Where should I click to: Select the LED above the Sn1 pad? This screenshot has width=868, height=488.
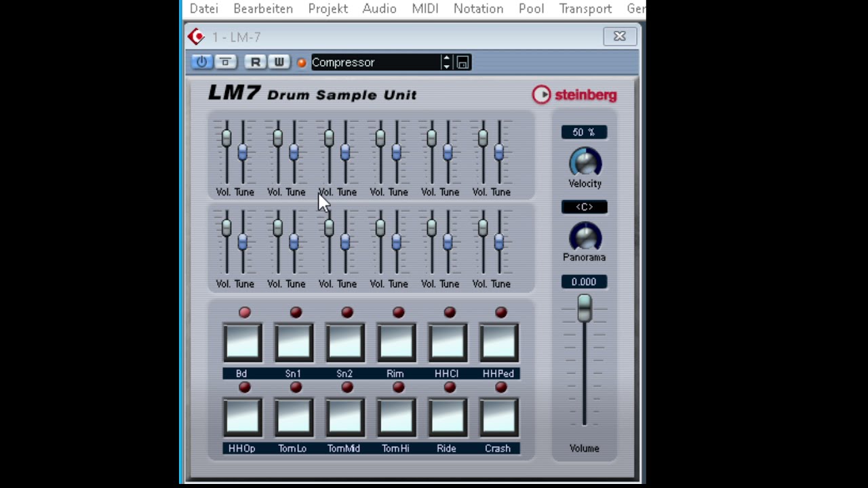296,312
